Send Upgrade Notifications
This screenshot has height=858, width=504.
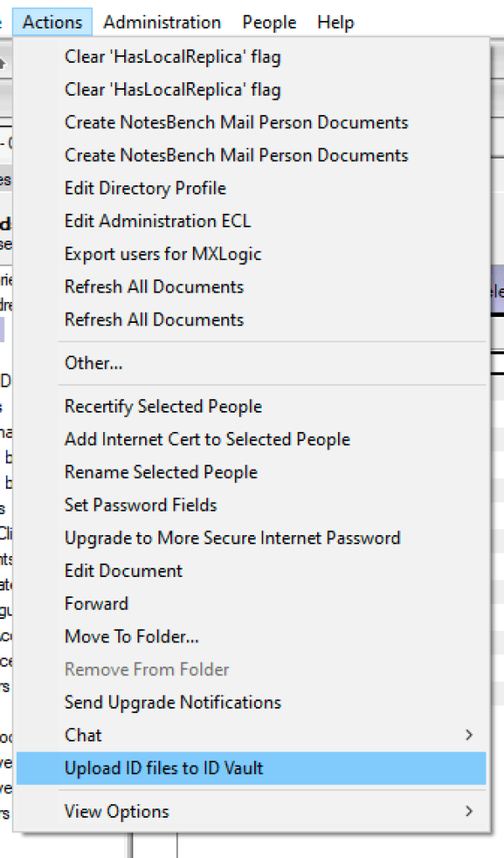[173, 702]
